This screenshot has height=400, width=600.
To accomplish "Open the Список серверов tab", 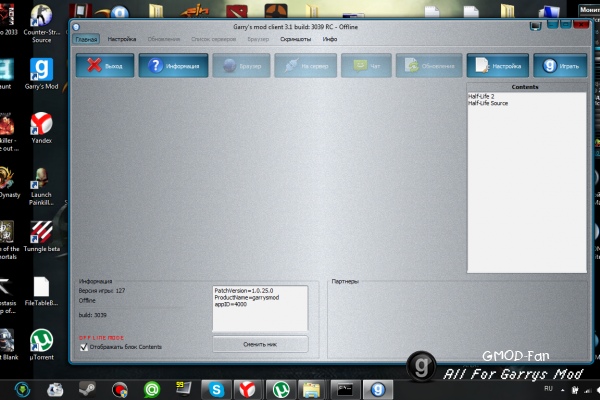I will (214, 39).
